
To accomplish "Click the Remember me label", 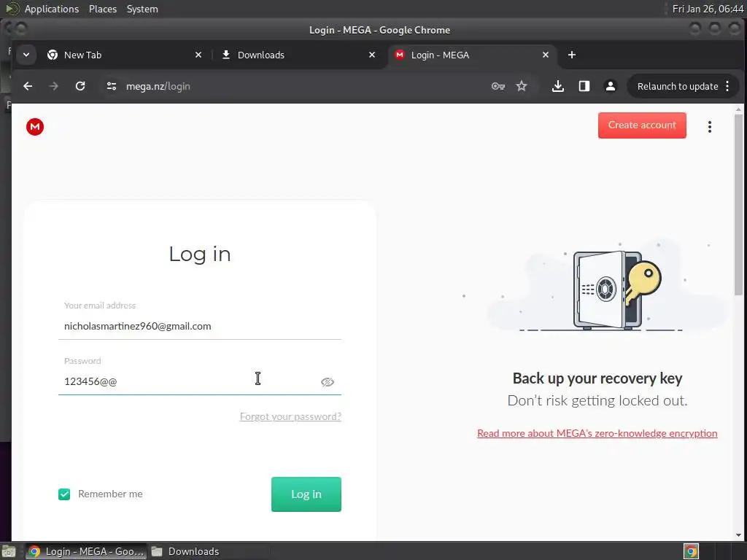I will (110, 494).
